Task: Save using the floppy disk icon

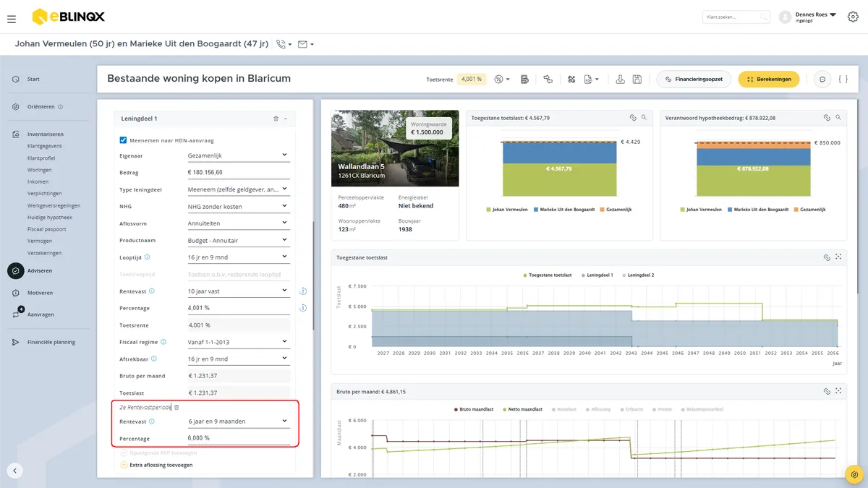Action: click(x=637, y=79)
